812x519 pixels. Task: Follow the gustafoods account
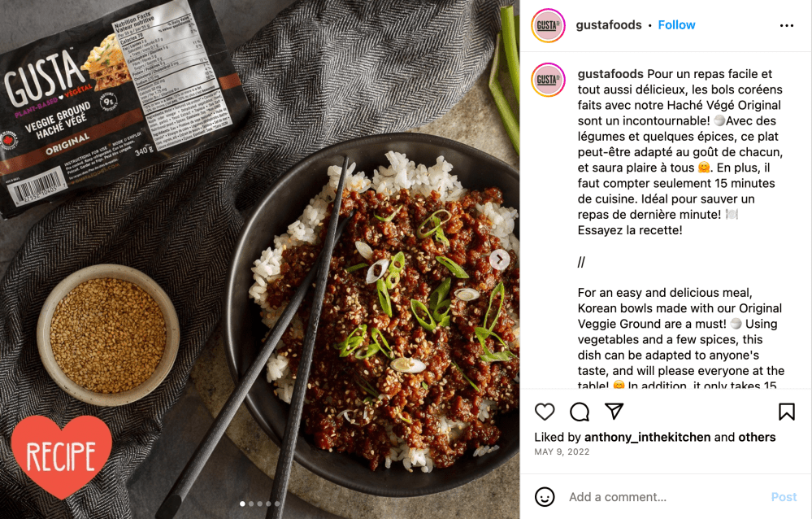[x=676, y=25]
